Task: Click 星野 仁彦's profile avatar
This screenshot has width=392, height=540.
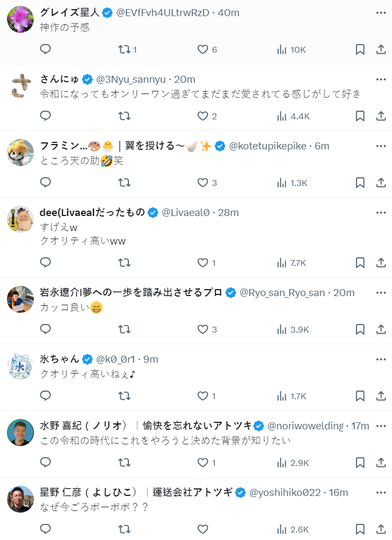Action: 20,499
